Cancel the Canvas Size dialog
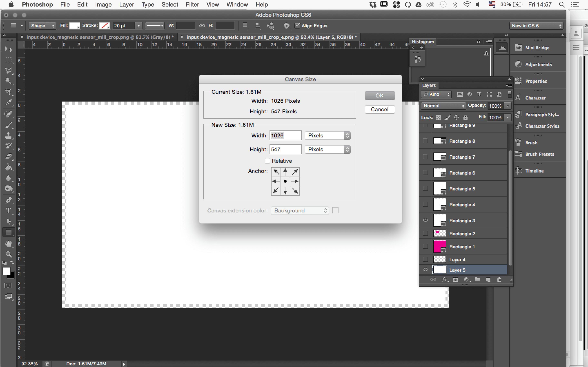This screenshot has height=367, width=588. click(x=380, y=109)
